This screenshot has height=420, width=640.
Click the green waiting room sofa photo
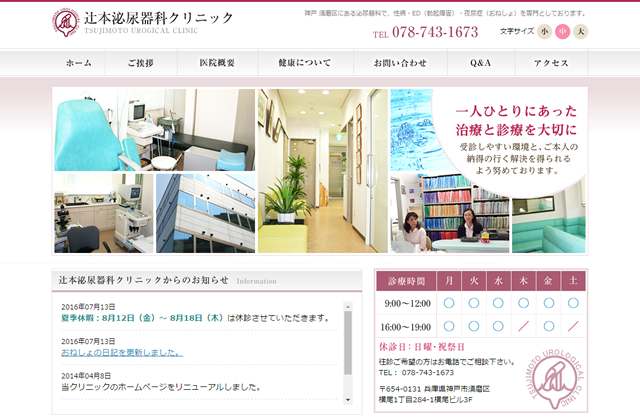click(549, 222)
